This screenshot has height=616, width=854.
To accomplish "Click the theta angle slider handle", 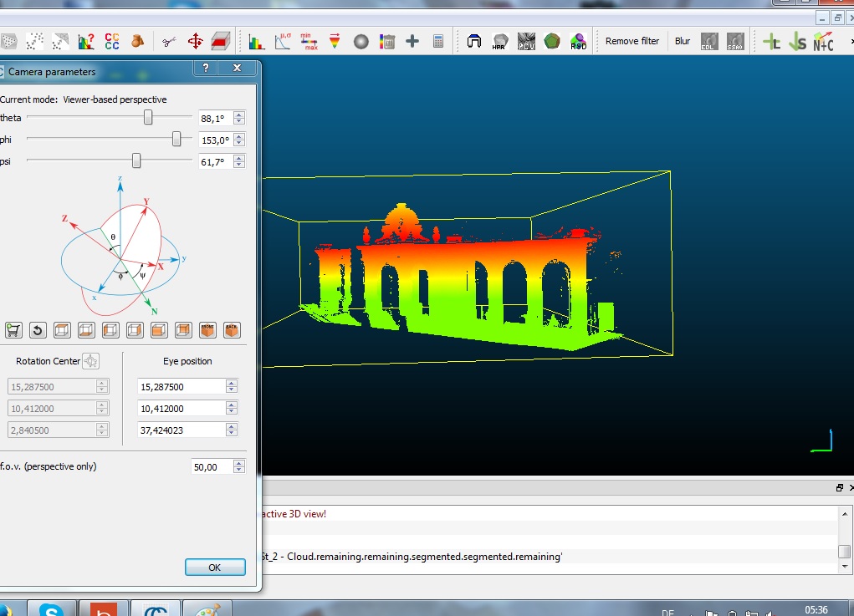I will pyautogui.click(x=148, y=118).
